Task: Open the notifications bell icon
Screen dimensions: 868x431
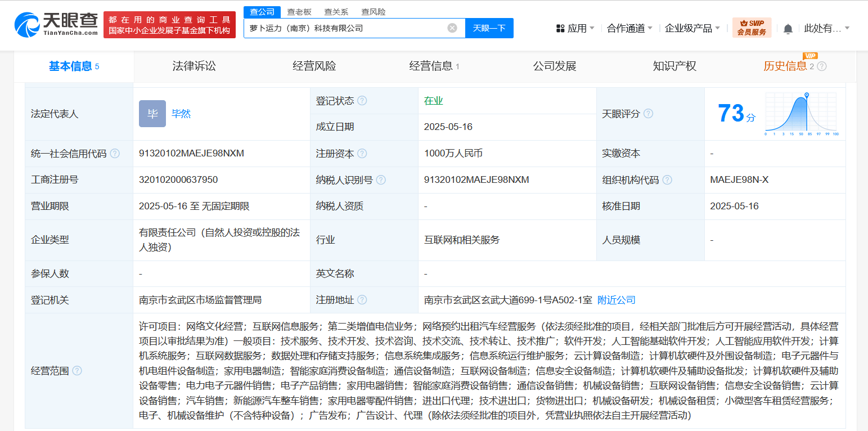Action: tap(788, 28)
